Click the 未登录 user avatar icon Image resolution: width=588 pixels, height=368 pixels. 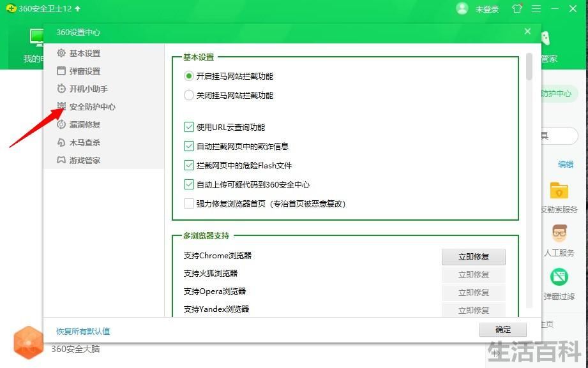coord(462,9)
